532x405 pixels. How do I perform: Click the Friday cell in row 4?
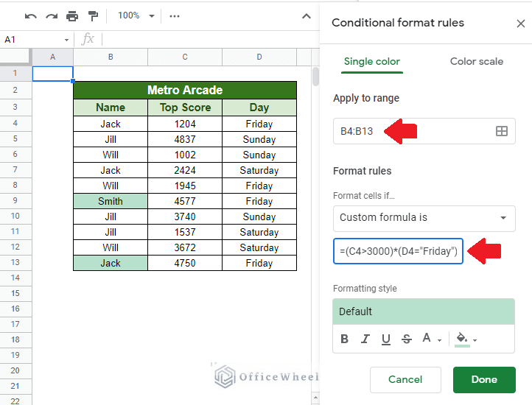[x=259, y=124]
